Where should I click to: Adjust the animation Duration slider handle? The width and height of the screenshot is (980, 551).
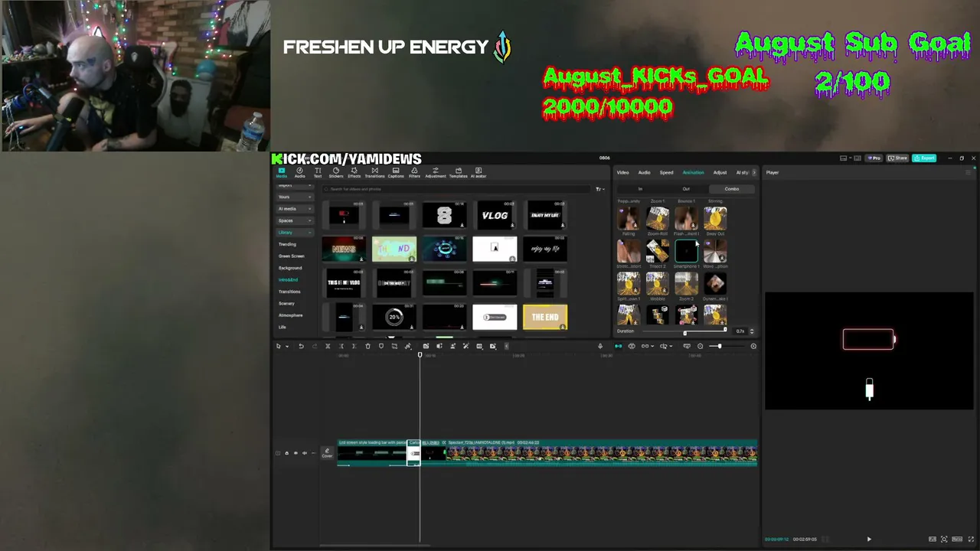click(x=685, y=331)
